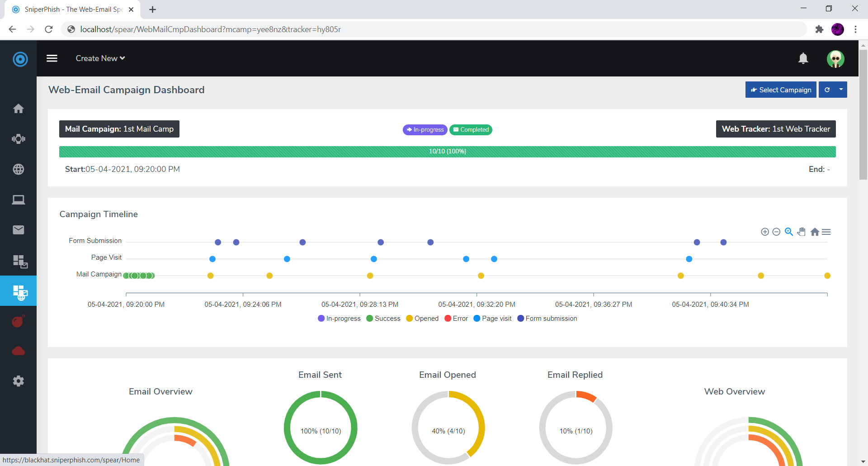Open the sidebar settings gear

point(19,381)
